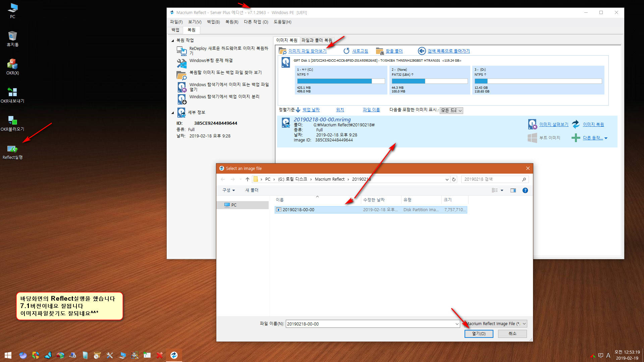Launch the Reflect실행 desktop icon
644x362 pixels.
[x=12, y=152]
